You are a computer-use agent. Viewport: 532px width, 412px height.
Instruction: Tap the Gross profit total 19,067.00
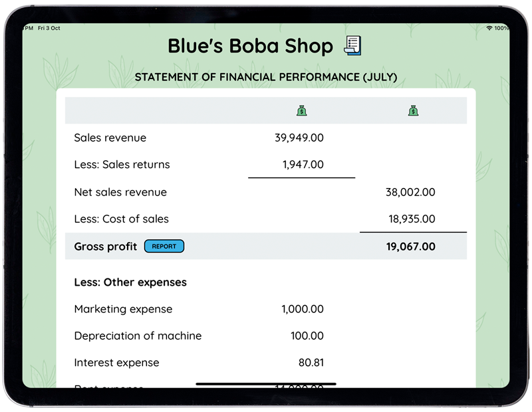(x=410, y=247)
